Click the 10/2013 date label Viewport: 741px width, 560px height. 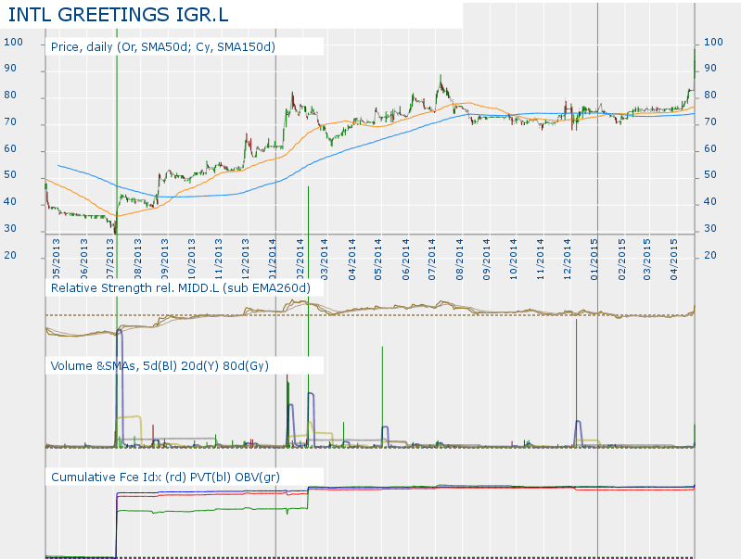(x=191, y=260)
